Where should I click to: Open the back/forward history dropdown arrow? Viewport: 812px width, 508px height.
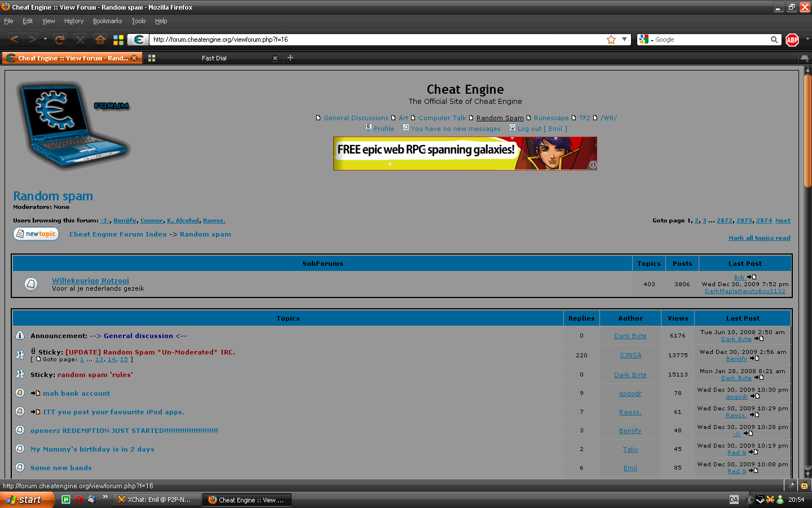click(45, 40)
